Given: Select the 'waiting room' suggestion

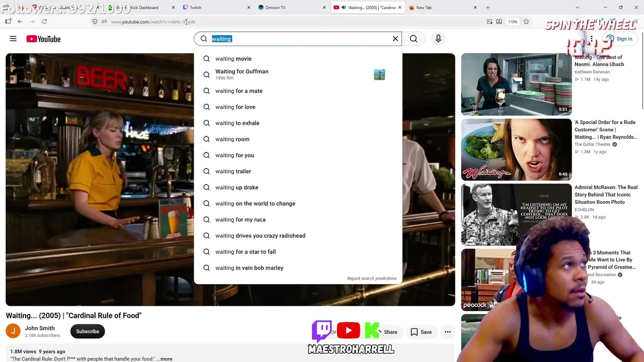Looking at the screenshot, I should point(298,139).
